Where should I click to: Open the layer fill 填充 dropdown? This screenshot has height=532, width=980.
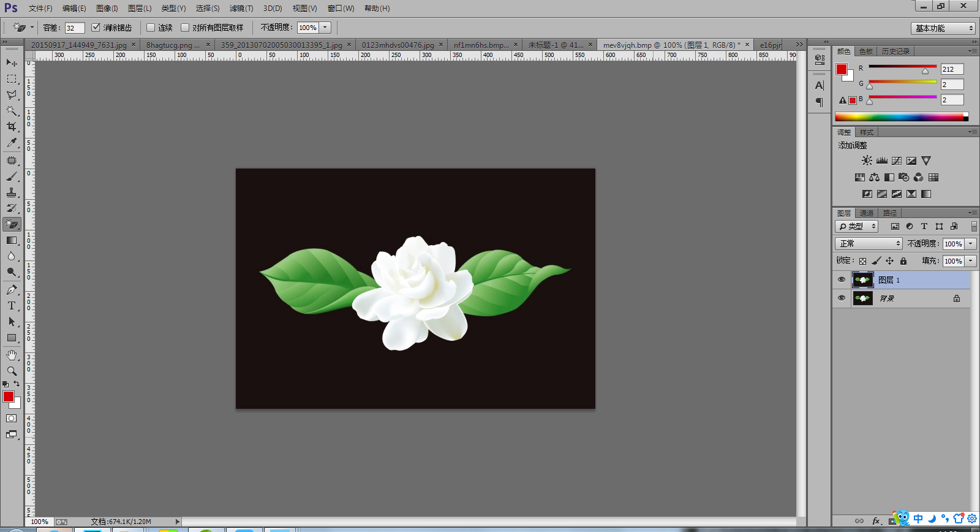(x=971, y=261)
